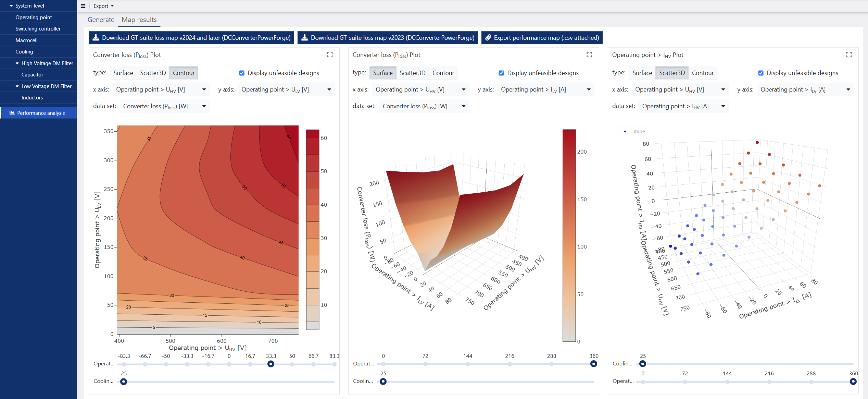
Task: Select Switching controller in sidebar
Action: (x=38, y=29)
